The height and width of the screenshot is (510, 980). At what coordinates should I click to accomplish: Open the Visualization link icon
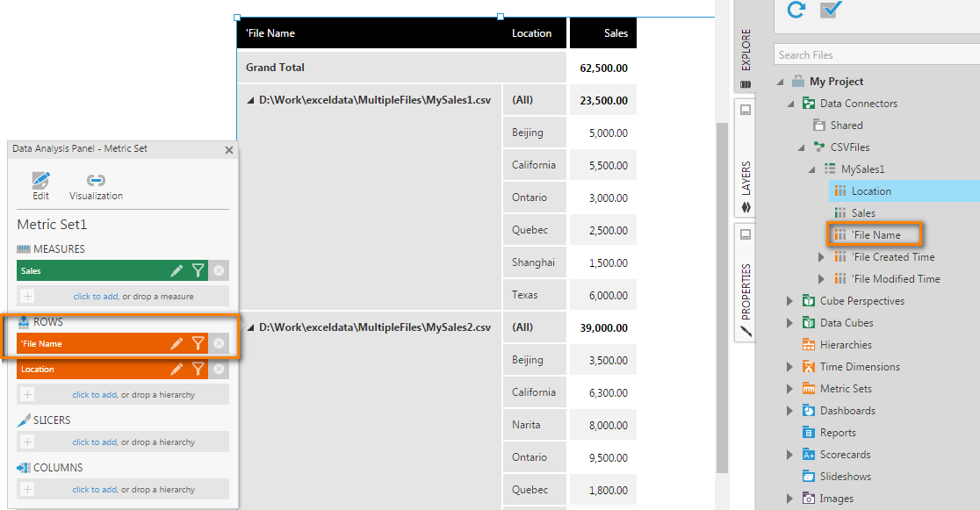pyautogui.click(x=96, y=181)
